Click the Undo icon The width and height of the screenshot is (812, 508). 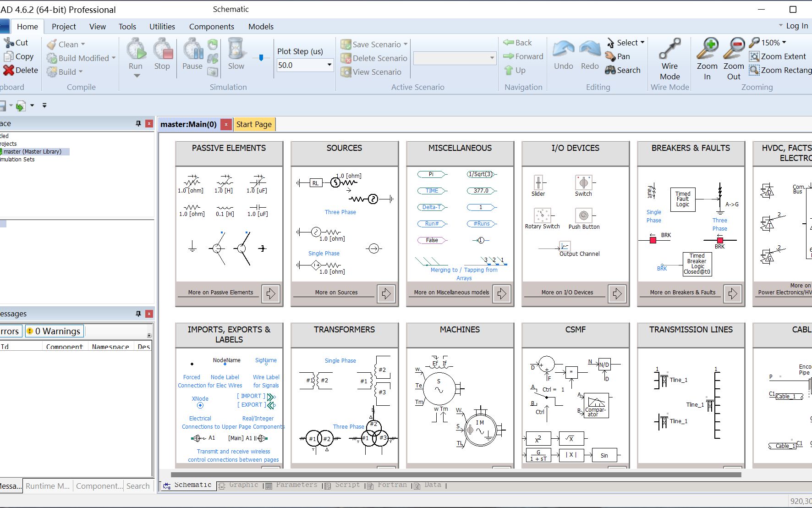563,53
